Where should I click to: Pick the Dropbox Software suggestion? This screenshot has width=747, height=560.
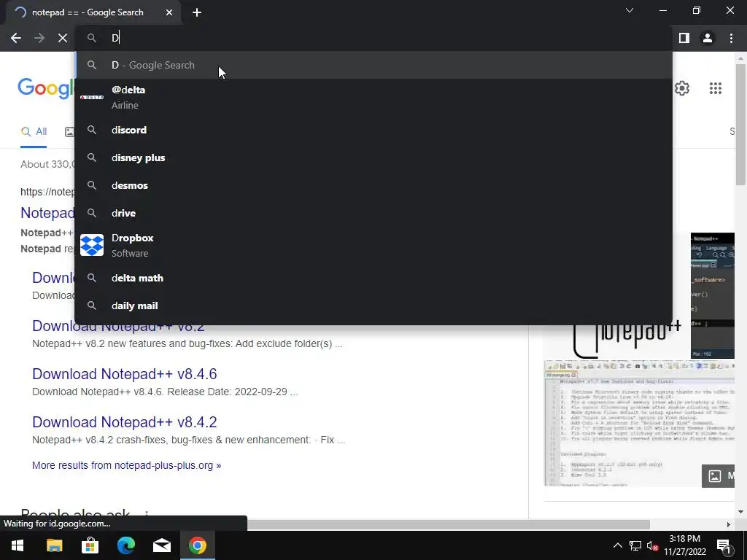pyautogui.click(x=373, y=245)
